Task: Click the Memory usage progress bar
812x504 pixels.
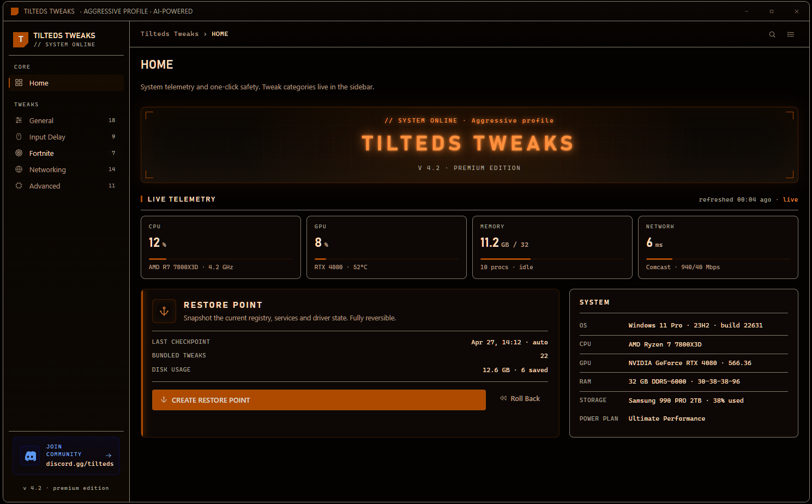Action: [552, 259]
